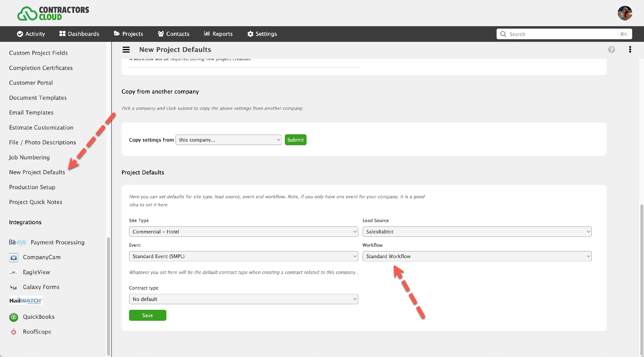Open Galaxy Forms integration link
644x357 pixels.
41,287
